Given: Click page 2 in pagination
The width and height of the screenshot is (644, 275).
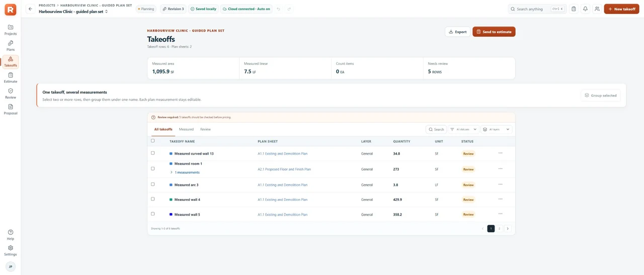Looking at the screenshot, I should [x=500, y=229].
